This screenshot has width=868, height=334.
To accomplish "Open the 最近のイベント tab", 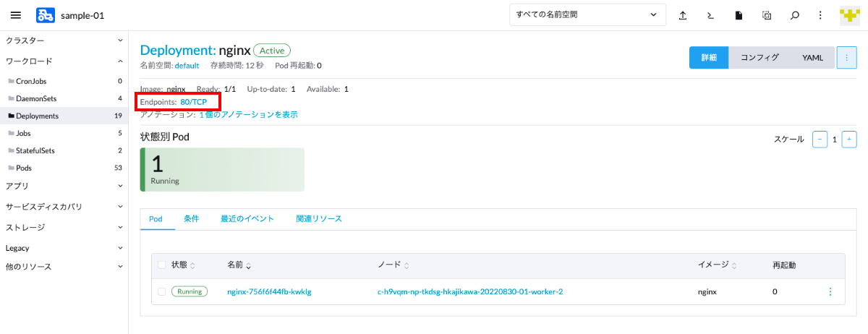I will [247, 218].
